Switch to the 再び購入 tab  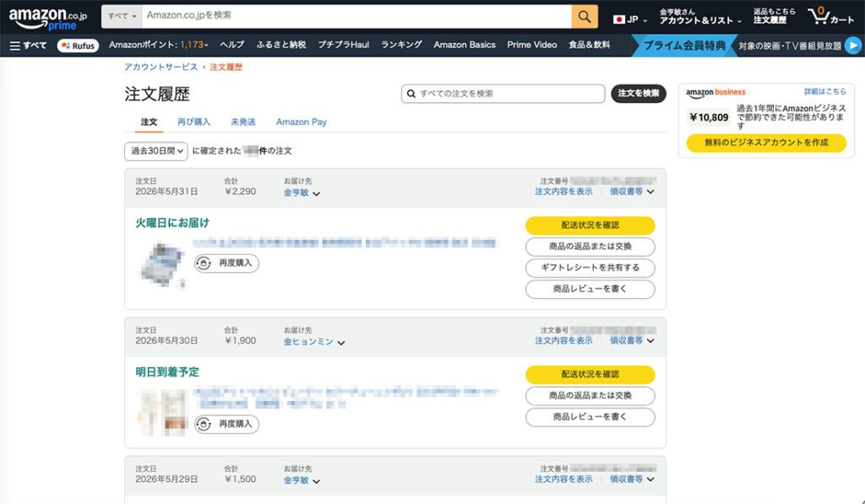(x=193, y=122)
